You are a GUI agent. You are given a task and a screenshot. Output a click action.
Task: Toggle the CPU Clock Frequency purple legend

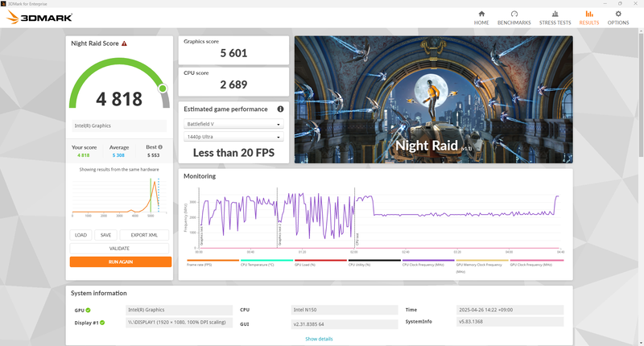click(428, 262)
